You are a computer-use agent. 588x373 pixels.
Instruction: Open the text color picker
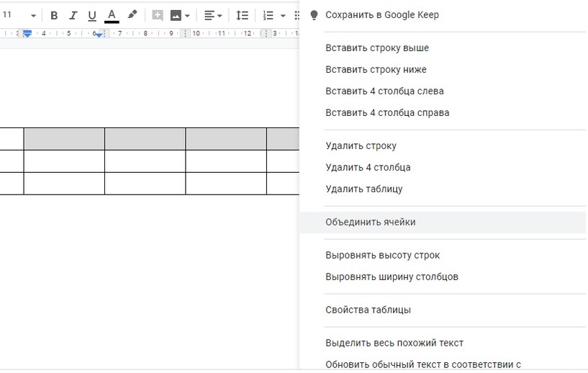112,15
